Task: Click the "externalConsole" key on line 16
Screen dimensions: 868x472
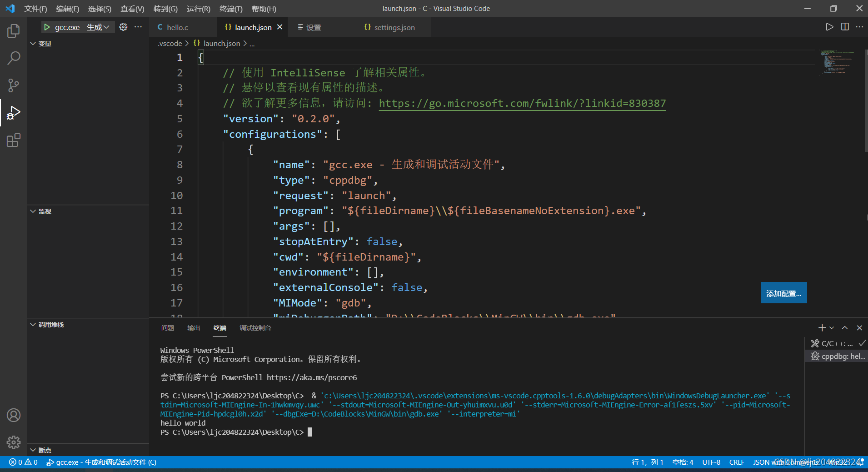Action: [x=325, y=287]
